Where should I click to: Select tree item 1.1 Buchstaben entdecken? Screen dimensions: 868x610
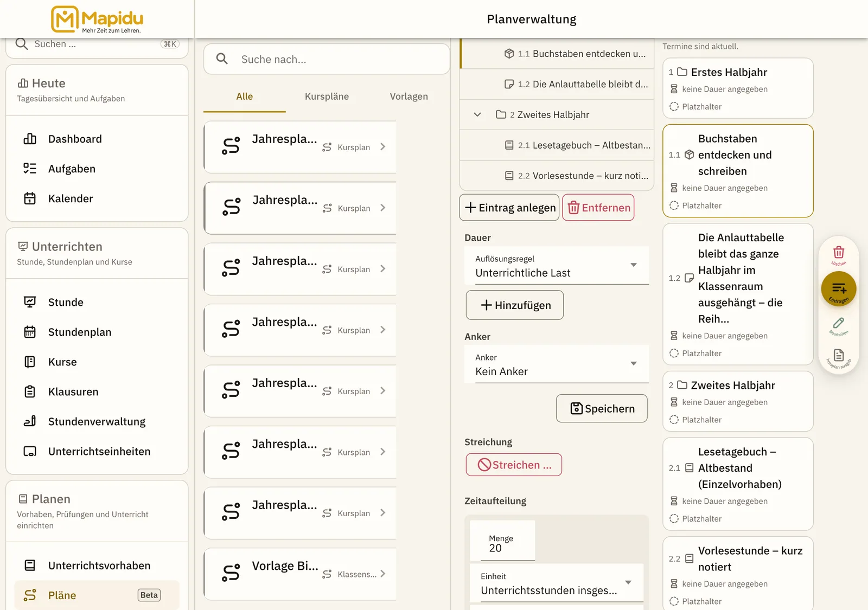click(557, 54)
